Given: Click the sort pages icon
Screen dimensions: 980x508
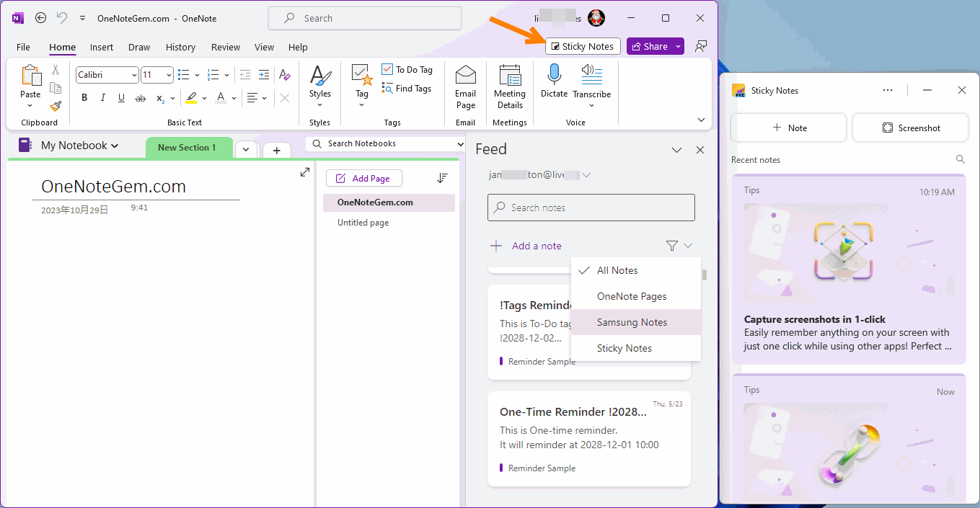Looking at the screenshot, I should 443,178.
